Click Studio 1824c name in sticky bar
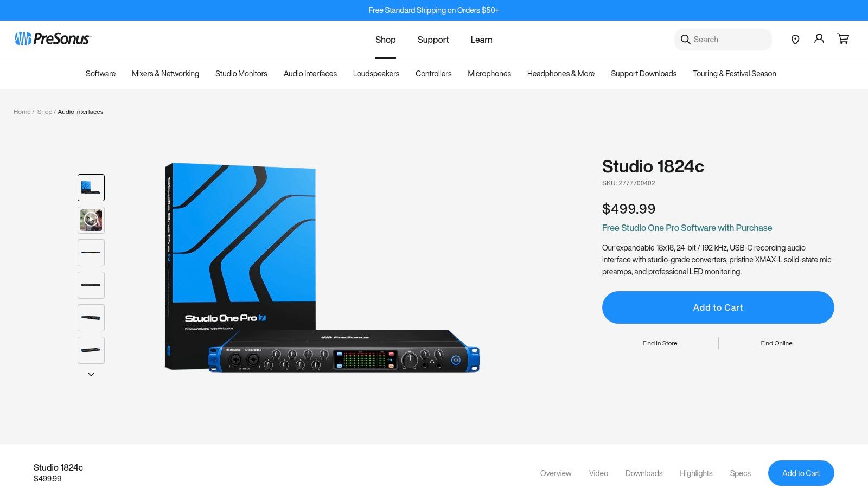Viewport: 868px width, 488px height. click(x=58, y=467)
